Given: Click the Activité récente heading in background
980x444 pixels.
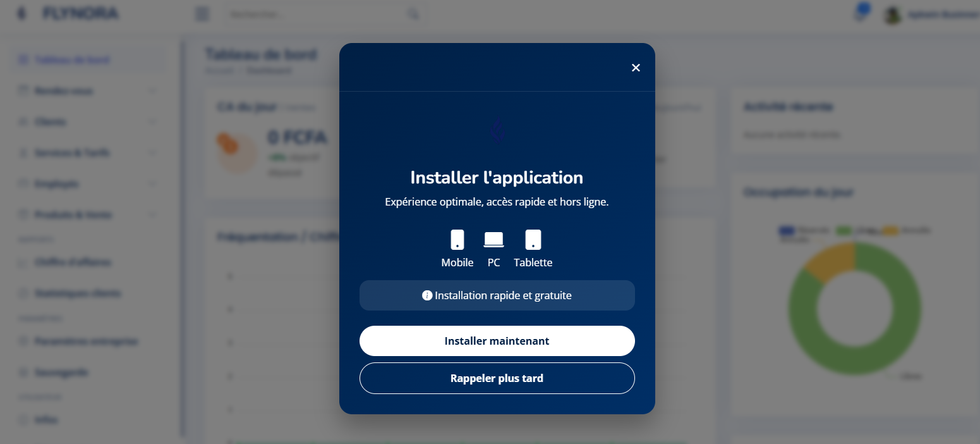Looking at the screenshot, I should pos(788,107).
